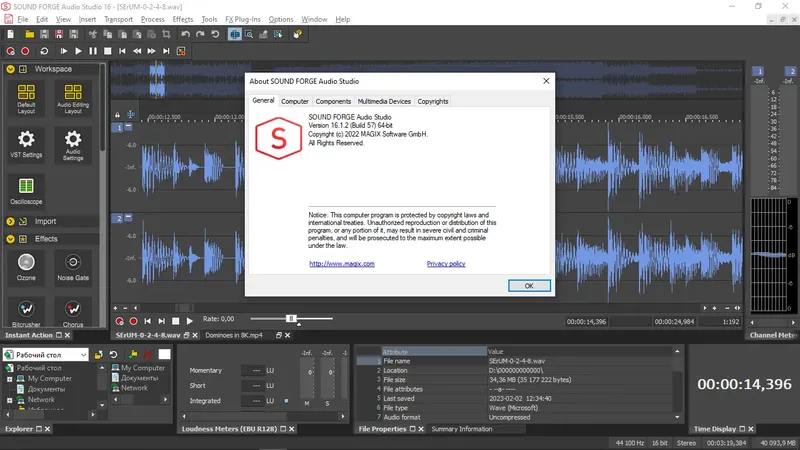Click OK in the About dialog
The image size is (800, 450).
(528, 285)
